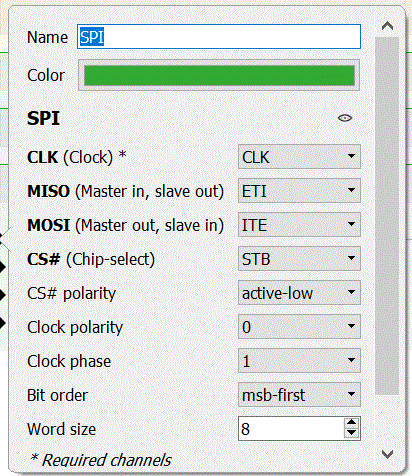Open the Clock polarity dropdown
This screenshot has height=476, width=412.
299,327
